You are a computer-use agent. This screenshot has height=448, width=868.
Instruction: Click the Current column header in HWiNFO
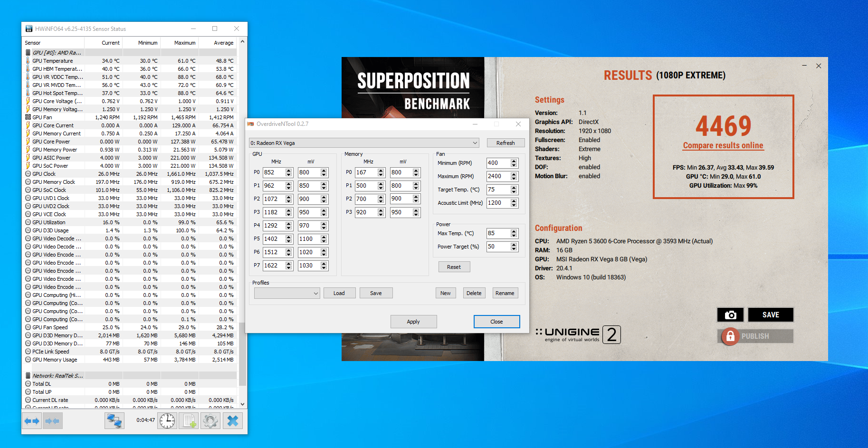click(104, 43)
